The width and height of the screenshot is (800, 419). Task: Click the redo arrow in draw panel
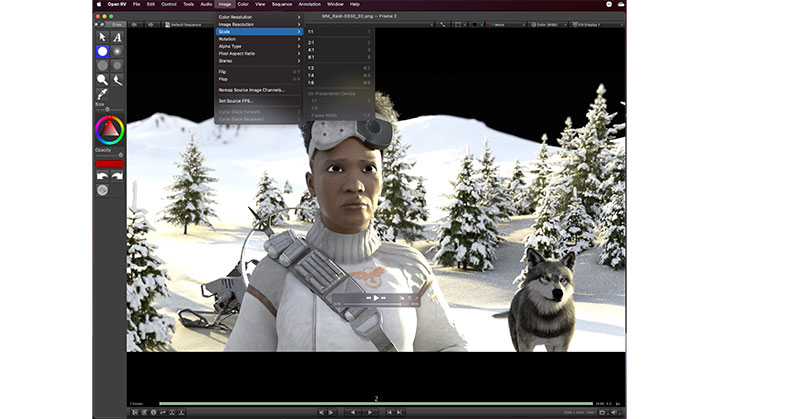(x=117, y=175)
